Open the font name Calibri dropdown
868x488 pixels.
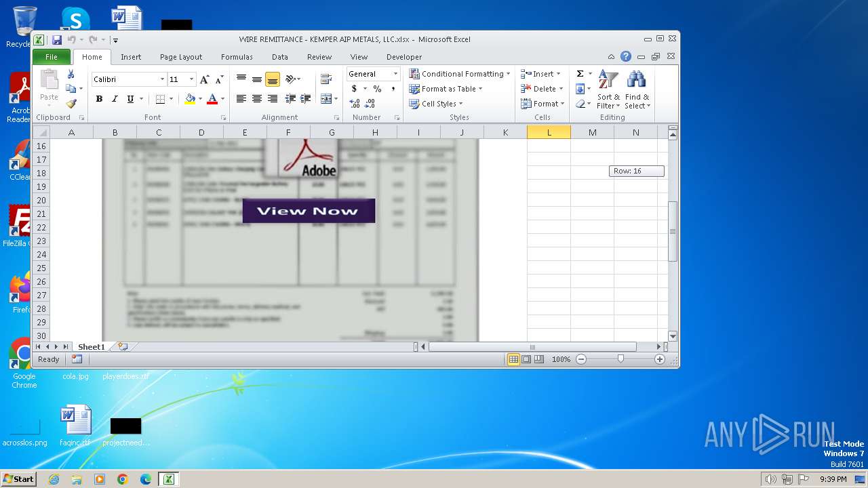162,79
